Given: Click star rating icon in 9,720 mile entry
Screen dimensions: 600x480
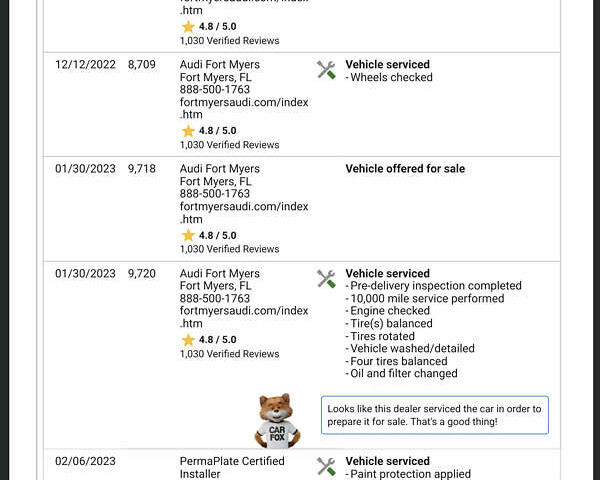Looking at the screenshot, I should pos(188,340).
